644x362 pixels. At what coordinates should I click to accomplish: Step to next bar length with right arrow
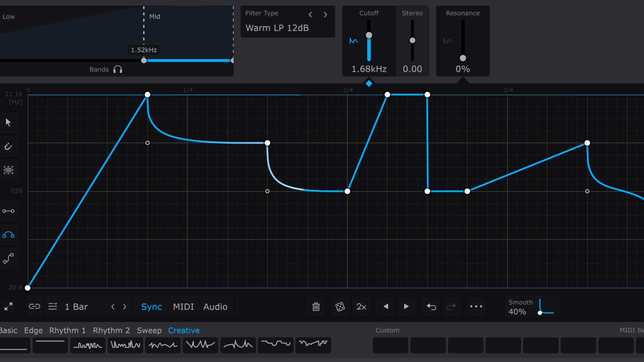[124, 306]
